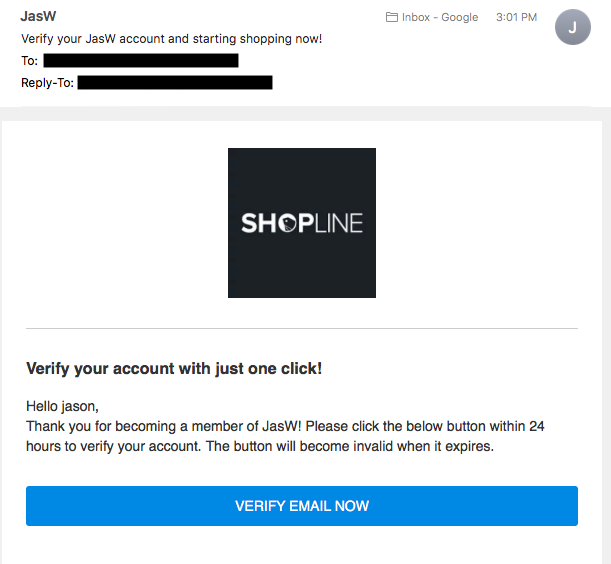Click the text about the button becoming invalid
This screenshot has width=611, height=564.
point(350,446)
